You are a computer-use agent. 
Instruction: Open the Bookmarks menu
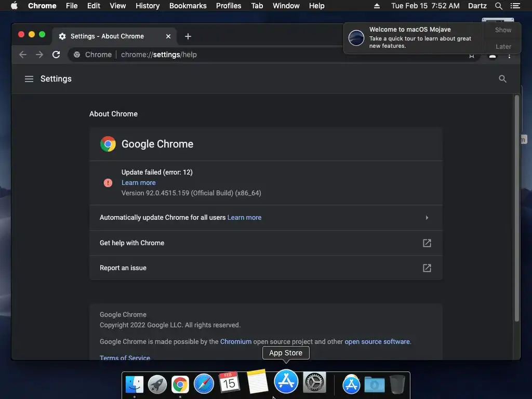point(188,6)
